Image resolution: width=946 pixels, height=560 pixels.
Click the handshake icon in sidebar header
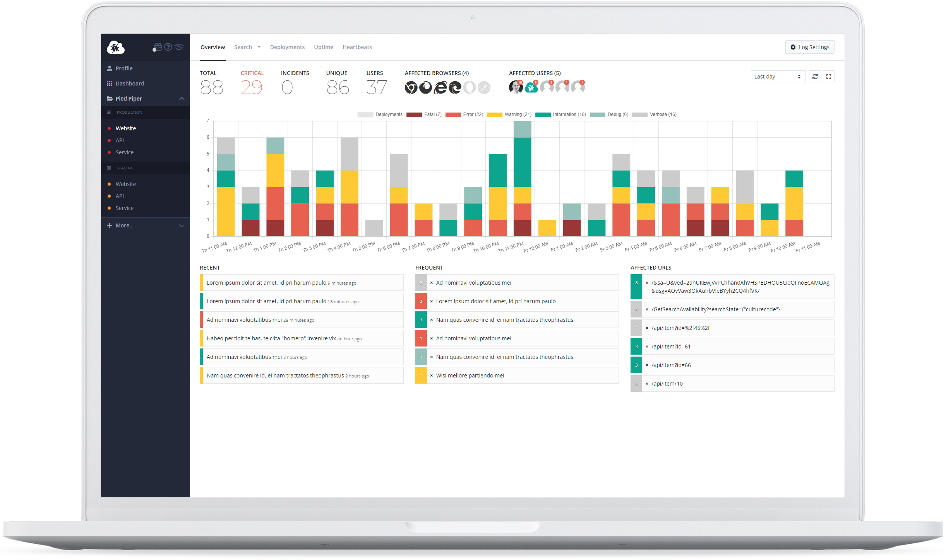click(178, 47)
